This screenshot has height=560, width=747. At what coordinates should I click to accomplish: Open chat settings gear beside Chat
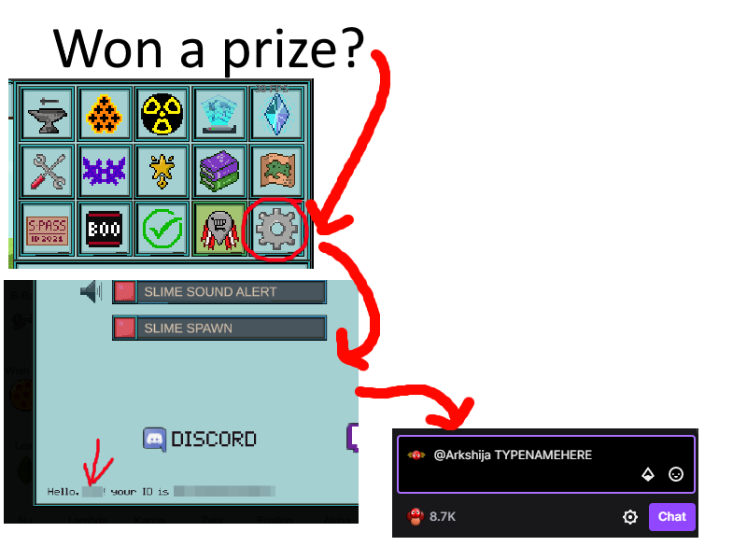pos(629,517)
